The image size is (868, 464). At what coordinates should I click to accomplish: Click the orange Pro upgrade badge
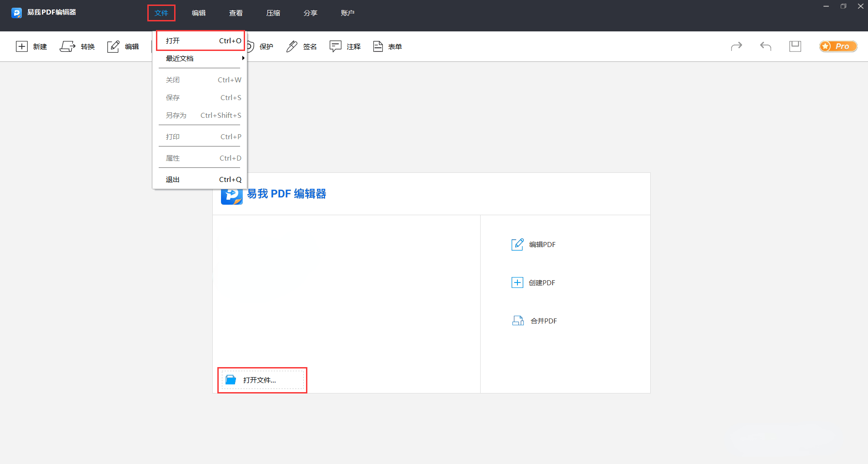point(838,46)
